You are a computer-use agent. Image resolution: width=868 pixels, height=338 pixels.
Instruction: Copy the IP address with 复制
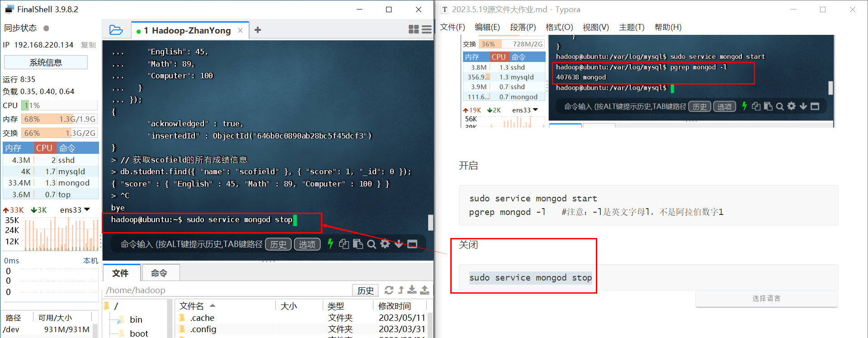point(88,45)
